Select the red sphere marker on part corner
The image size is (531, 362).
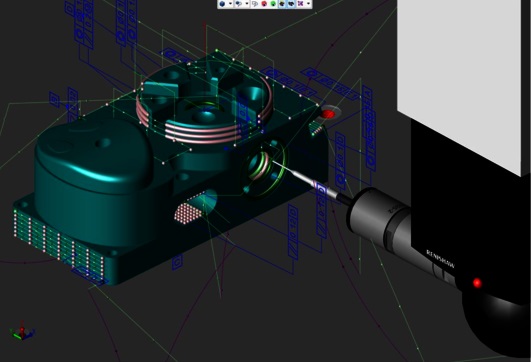pos(327,114)
